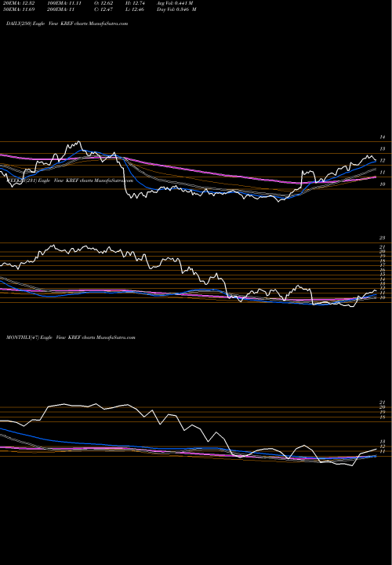Click the 15 price label on monthly chart

click(383, 417)
